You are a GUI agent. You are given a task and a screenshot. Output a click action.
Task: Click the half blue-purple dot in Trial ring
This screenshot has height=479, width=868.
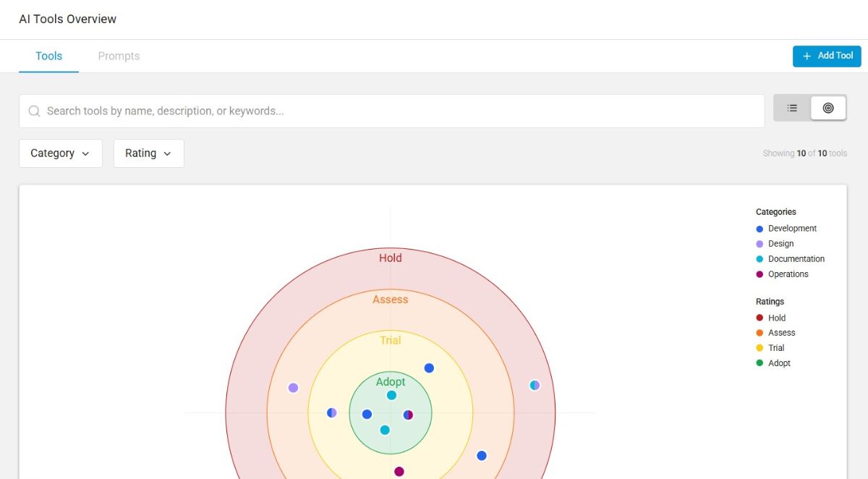point(331,412)
